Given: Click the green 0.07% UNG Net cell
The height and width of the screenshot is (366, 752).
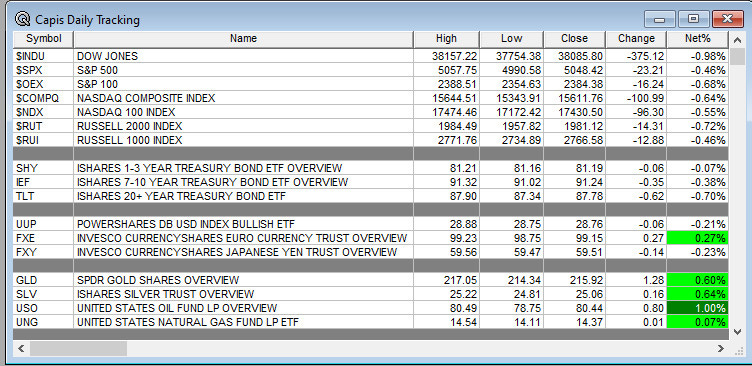Looking at the screenshot, I should point(697,321).
